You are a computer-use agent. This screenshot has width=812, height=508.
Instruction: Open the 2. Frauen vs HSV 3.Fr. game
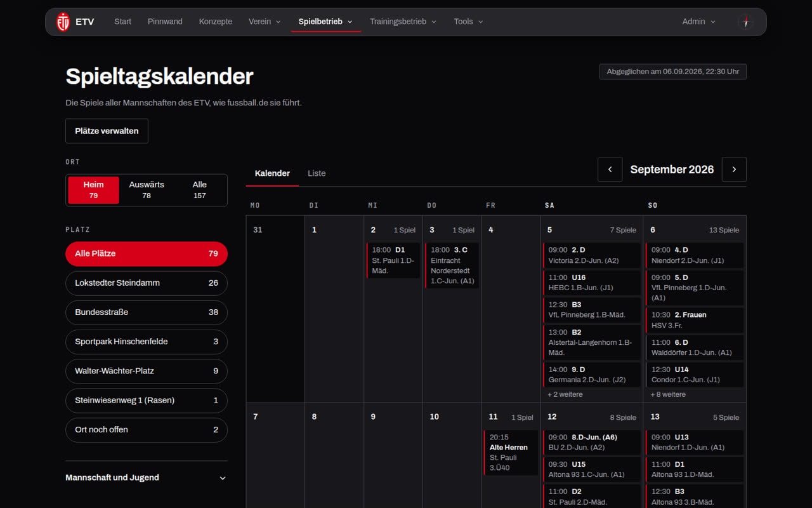[x=695, y=320]
